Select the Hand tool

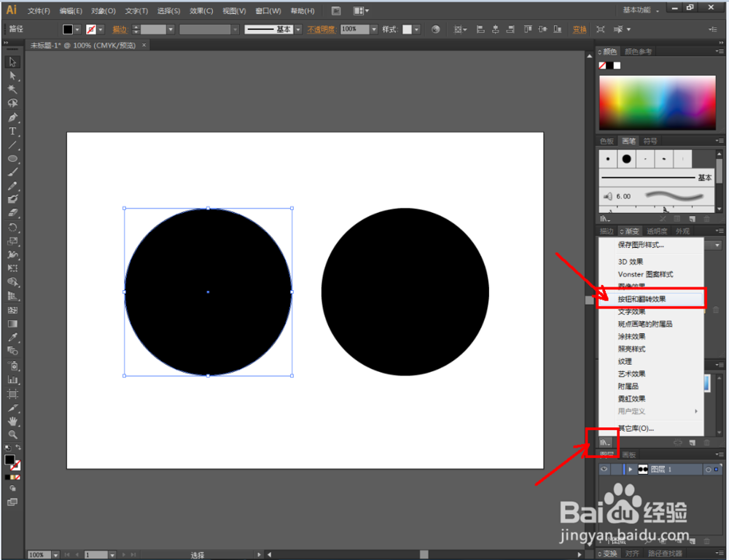[12, 421]
